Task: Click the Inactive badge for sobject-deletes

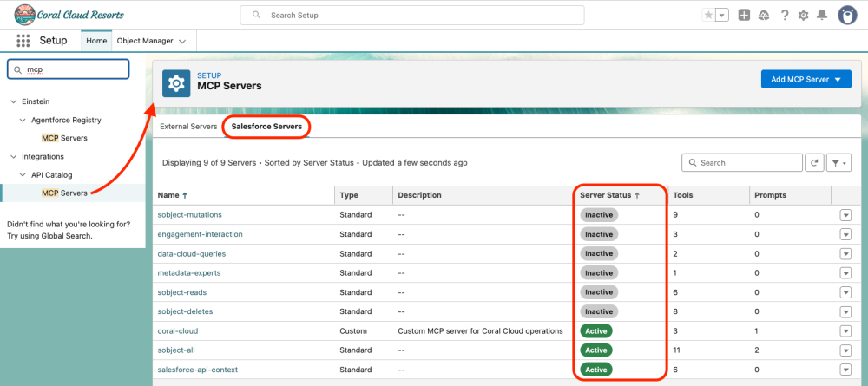Action: point(599,311)
